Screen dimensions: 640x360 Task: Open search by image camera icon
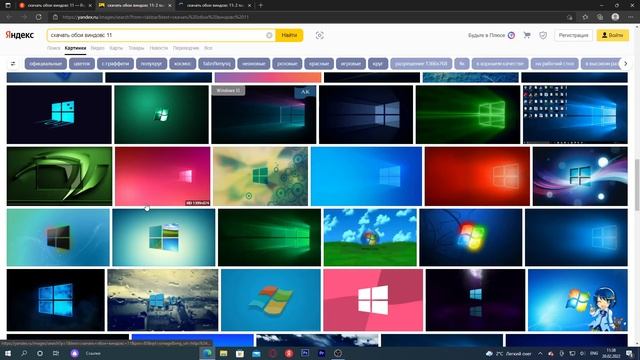tap(320, 36)
